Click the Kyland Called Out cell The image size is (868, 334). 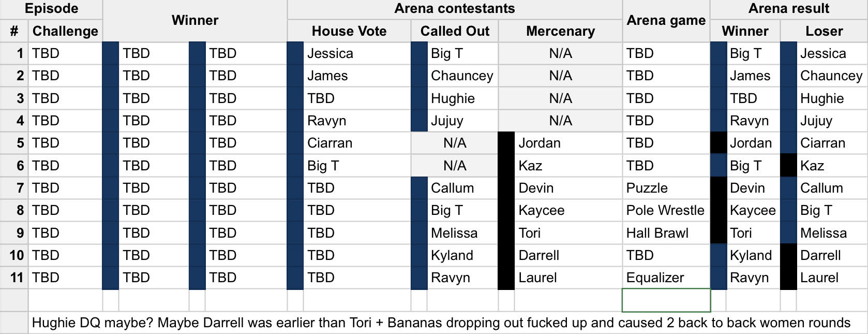[x=462, y=255]
